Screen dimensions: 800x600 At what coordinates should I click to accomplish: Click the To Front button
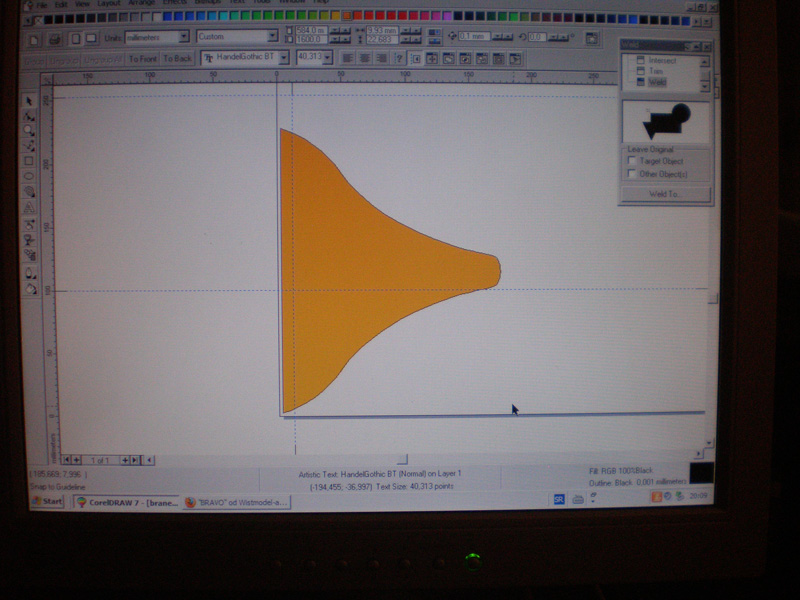[142, 59]
